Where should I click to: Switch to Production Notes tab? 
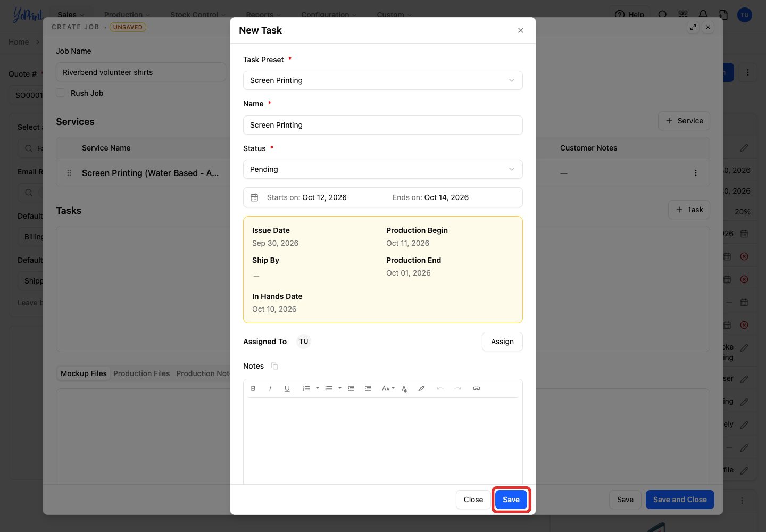pyautogui.click(x=203, y=373)
